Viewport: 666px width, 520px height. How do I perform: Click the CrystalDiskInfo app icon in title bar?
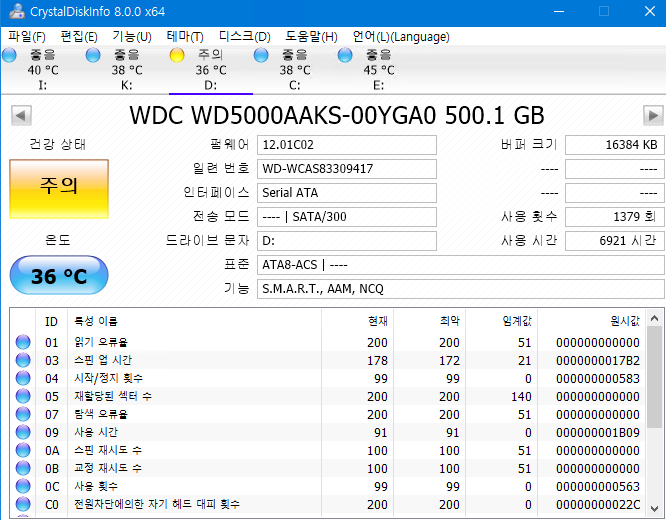(x=17, y=11)
